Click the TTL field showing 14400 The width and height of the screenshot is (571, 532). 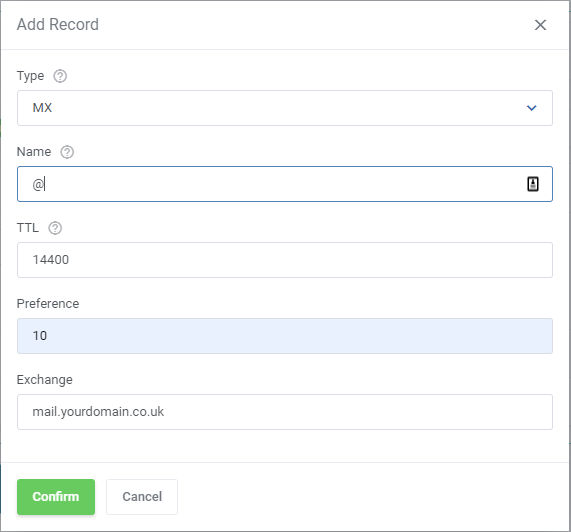pyautogui.click(x=285, y=260)
